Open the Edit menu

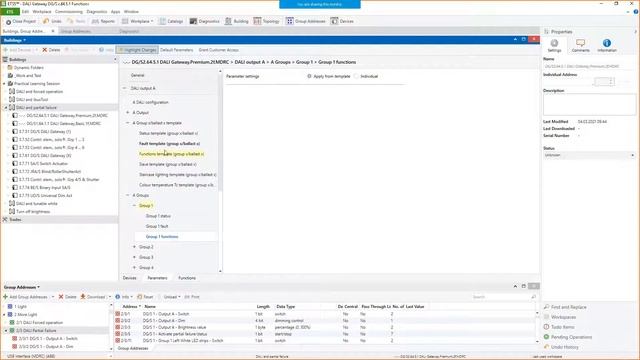point(25,12)
